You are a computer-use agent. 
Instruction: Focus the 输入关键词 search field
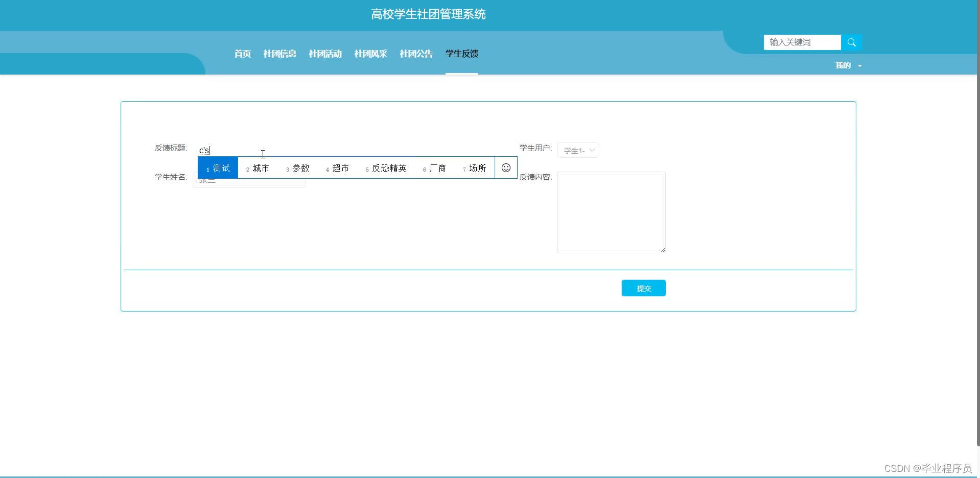(802, 42)
